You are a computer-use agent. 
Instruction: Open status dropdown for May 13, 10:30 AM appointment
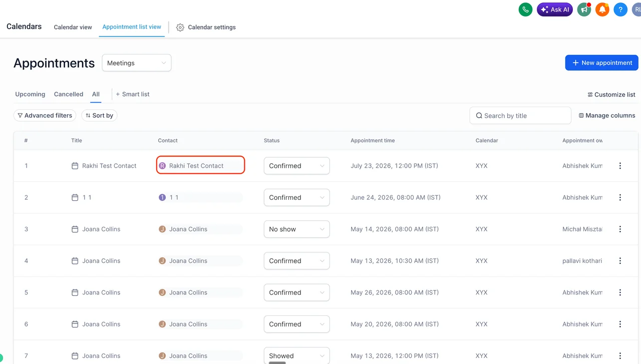(x=296, y=261)
